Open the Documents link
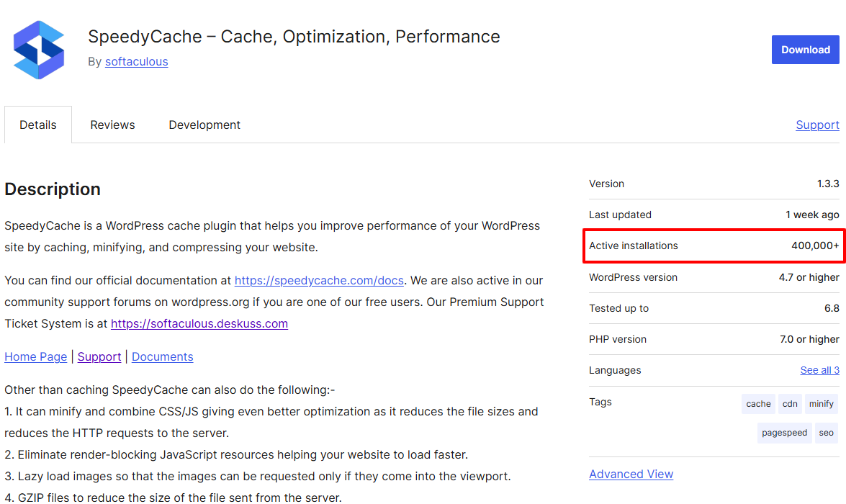The height and width of the screenshot is (504, 846). (x=163, y=356)
